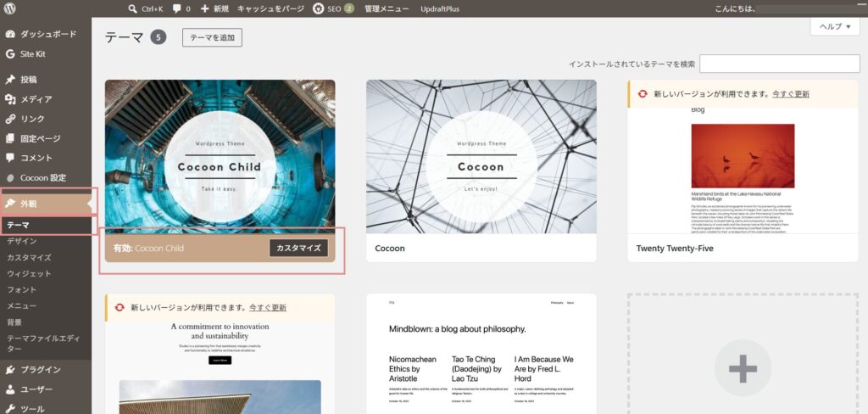This screenshot has height=414, width=868.
Task: Click the カスタマイズ button on Cocoon Child
Action: click(298, 248)
